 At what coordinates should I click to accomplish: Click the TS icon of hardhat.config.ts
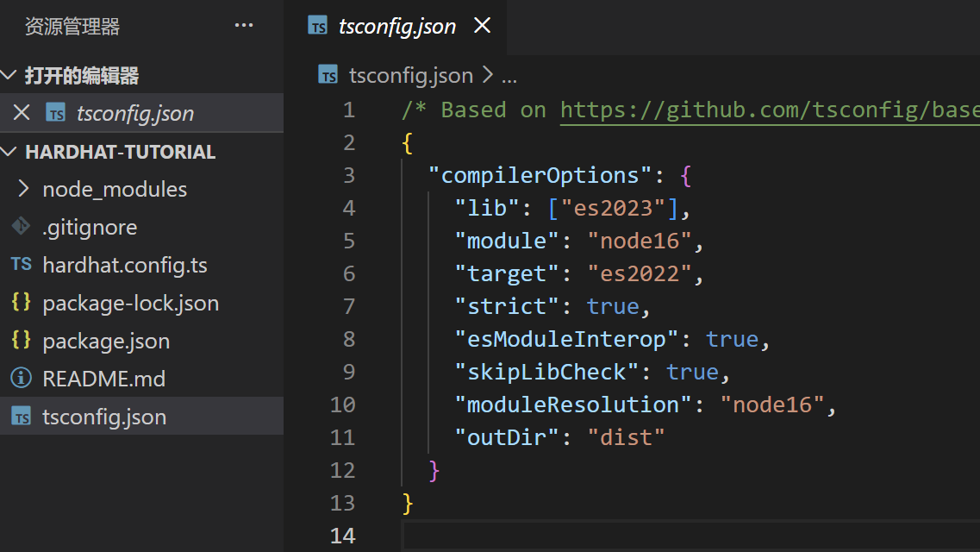[21, 265]
